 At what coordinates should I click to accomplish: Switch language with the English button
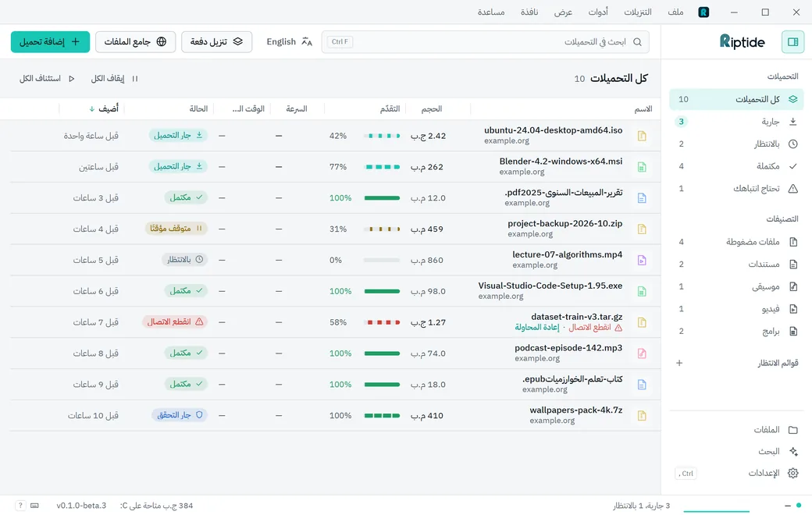click(289, 42)
